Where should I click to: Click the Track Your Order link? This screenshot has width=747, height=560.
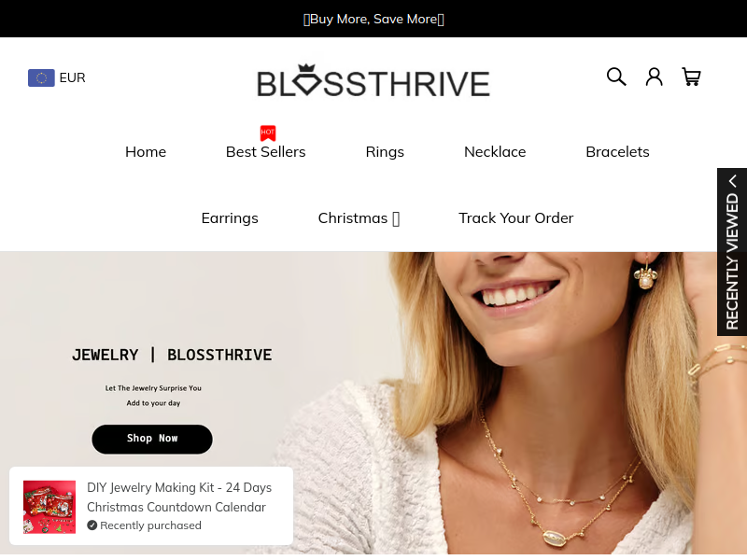pyautogui.click(x=516, y=218)
